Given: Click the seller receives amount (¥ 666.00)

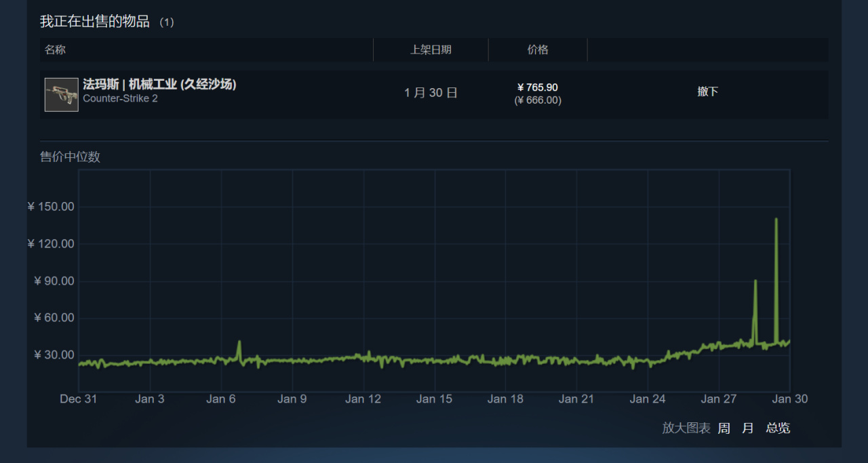Looking at the screenshot, I should [538, 100].
